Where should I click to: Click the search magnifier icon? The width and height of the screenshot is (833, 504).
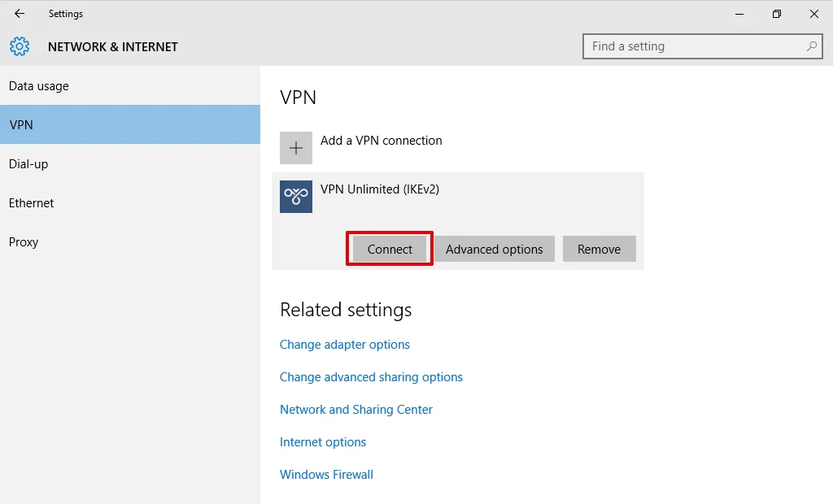pyautogui.click(x=811, y=46)
